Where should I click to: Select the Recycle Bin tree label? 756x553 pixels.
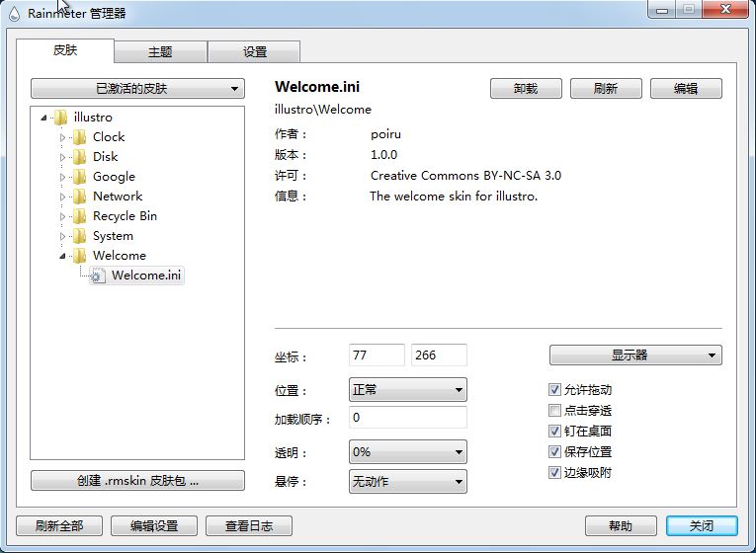[125, 216]
